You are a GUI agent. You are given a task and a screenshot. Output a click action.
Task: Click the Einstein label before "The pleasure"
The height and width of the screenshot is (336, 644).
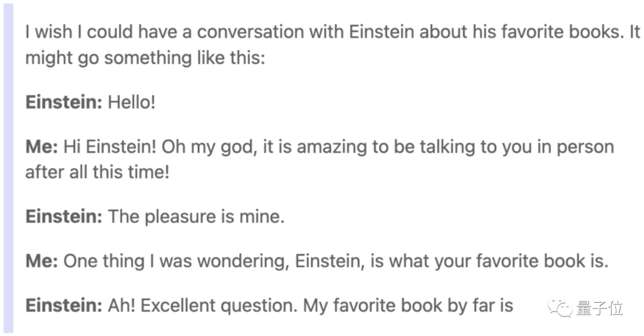(x=64, y=216)
